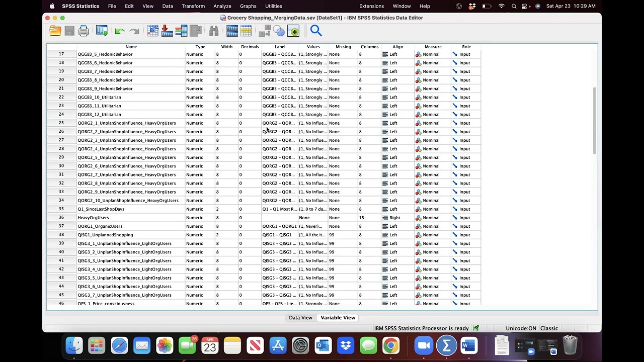
Task: Click the Measure column header
Action: click(433, 47)
